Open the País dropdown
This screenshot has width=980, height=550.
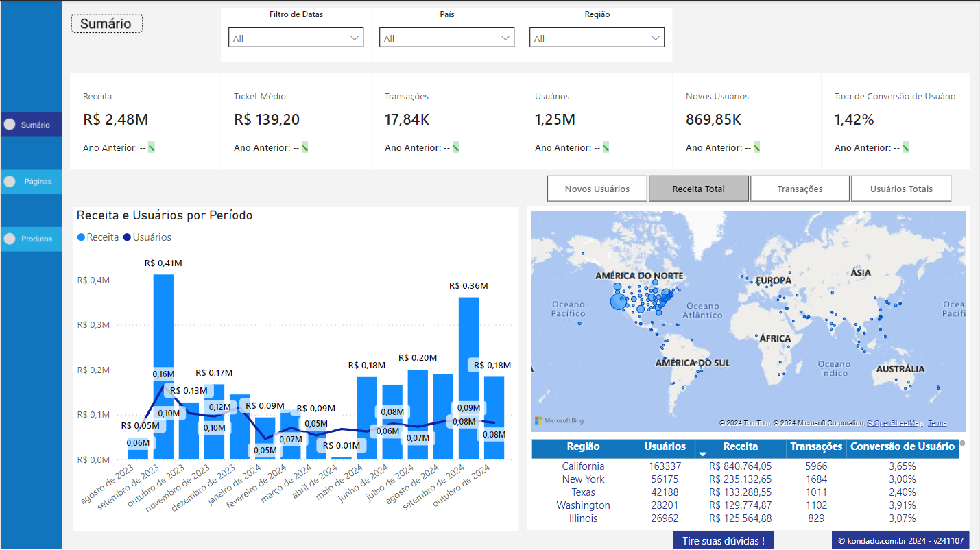click(x=505, y=37)
